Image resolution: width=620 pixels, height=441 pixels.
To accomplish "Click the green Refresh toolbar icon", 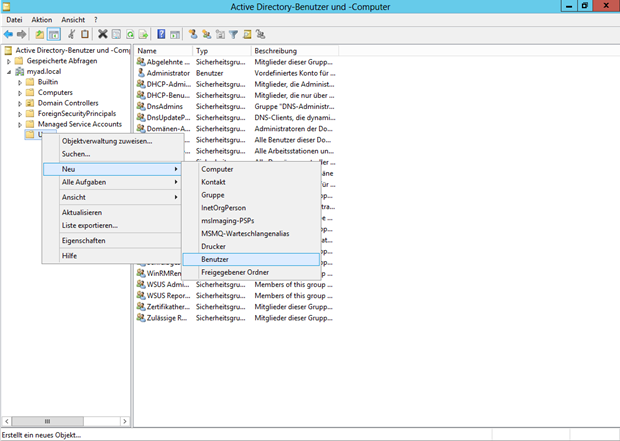I will pos(131,34).
